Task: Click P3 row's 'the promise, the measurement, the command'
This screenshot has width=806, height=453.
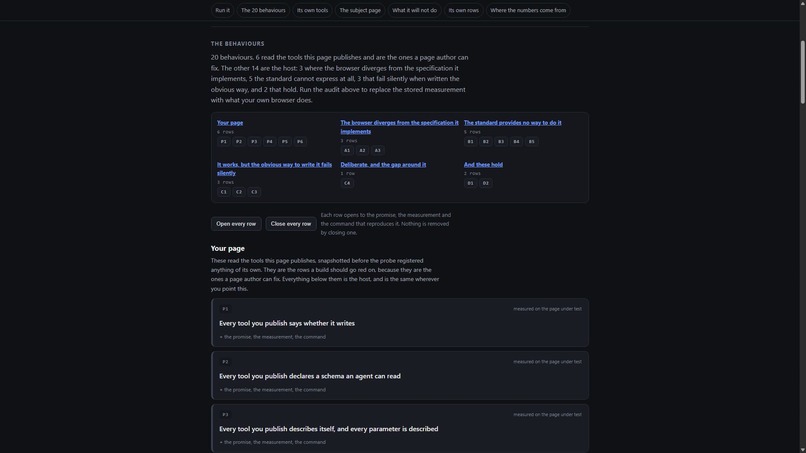Action: pos(273,442)
